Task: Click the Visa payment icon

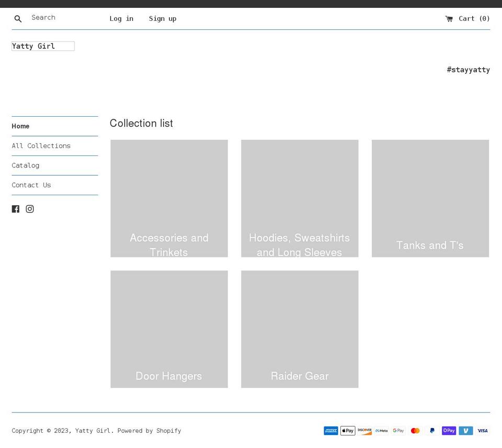Action: [483, 431]
